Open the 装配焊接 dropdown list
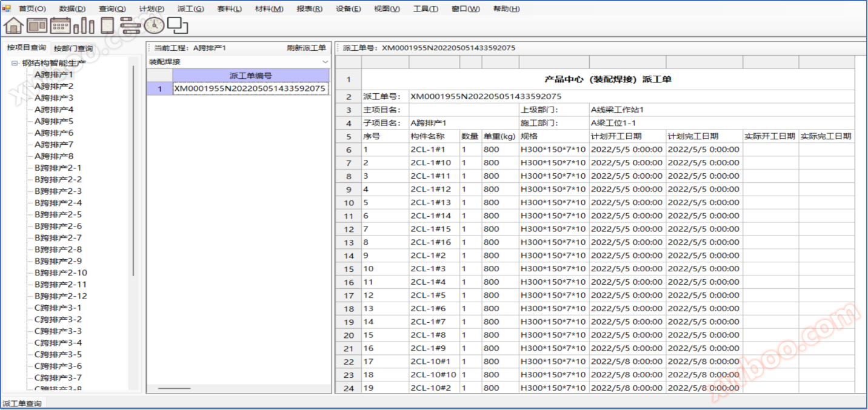The width and height of the screenshot is (868, 410). click(326, 62)
